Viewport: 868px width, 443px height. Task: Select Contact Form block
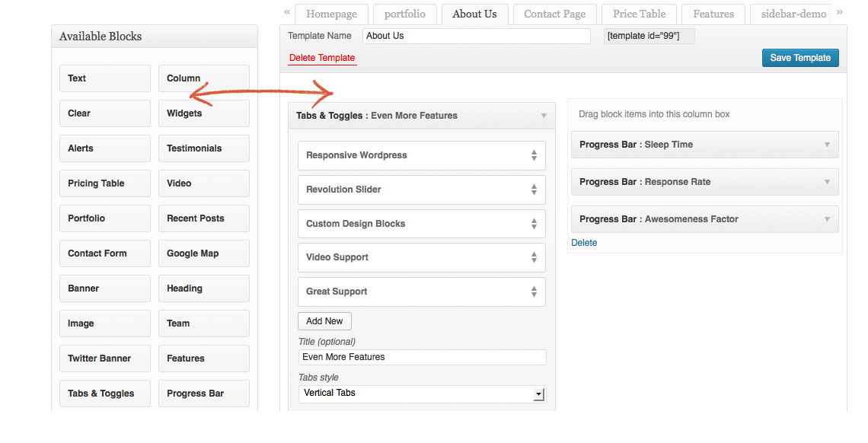(x=104, y=253)
